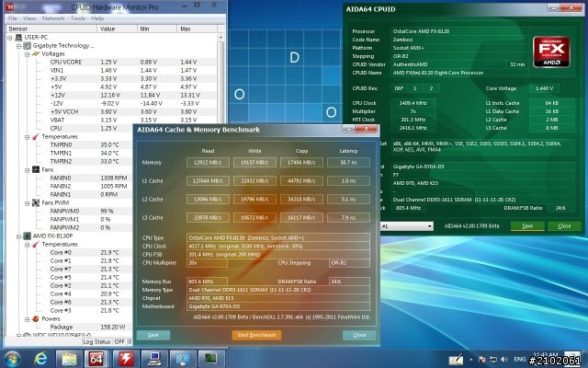Click the AMD FX logo in AIDA64 CPUID

pos(551,52)
